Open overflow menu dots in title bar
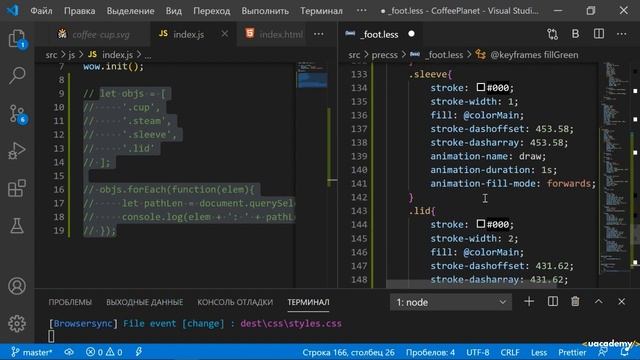The image size is (640, 360). point(361,11)
